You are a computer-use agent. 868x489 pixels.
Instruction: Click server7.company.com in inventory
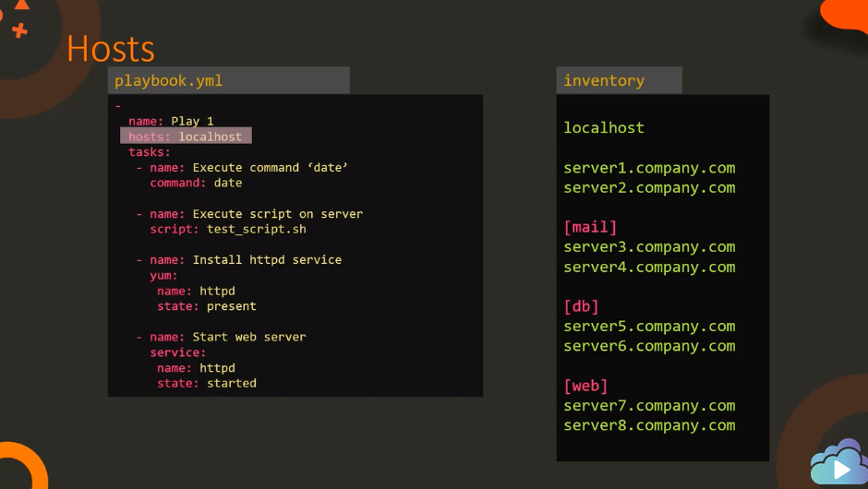649,406
